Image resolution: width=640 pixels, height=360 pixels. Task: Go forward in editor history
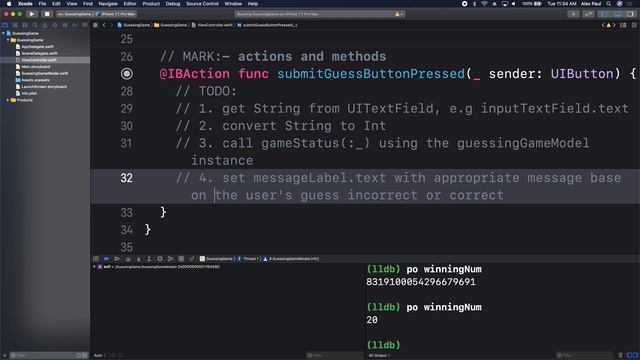(x=111, y=25)
